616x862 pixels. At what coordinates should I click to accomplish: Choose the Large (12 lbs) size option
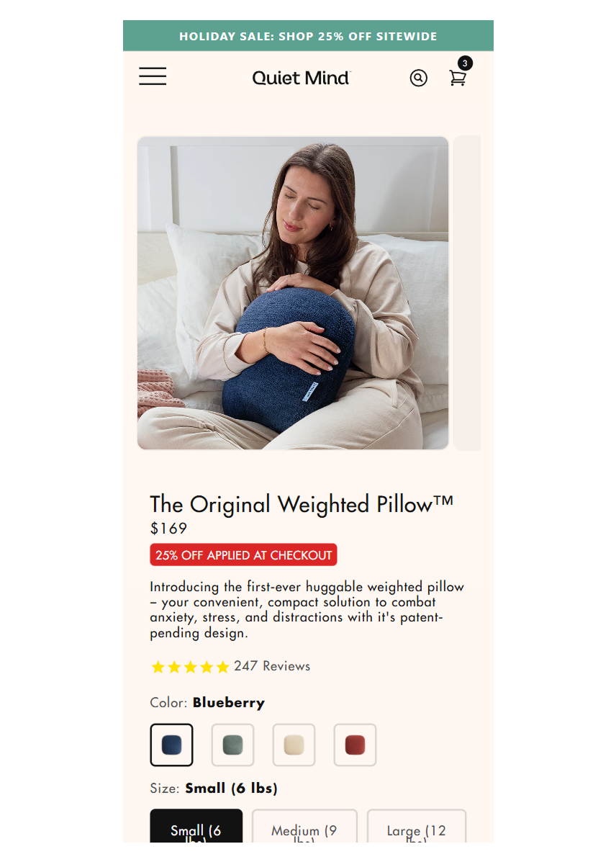point(417,826)
